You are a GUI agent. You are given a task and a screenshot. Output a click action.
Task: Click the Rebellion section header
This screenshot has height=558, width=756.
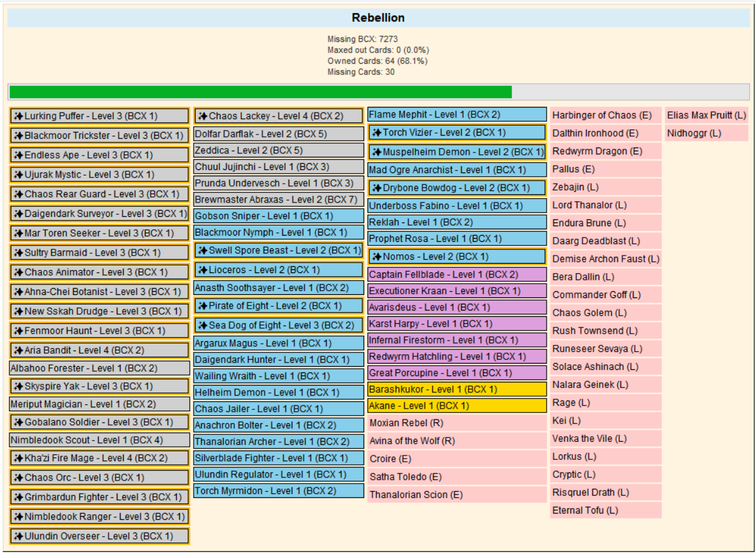pyautogui.click(x=378, y=17)
